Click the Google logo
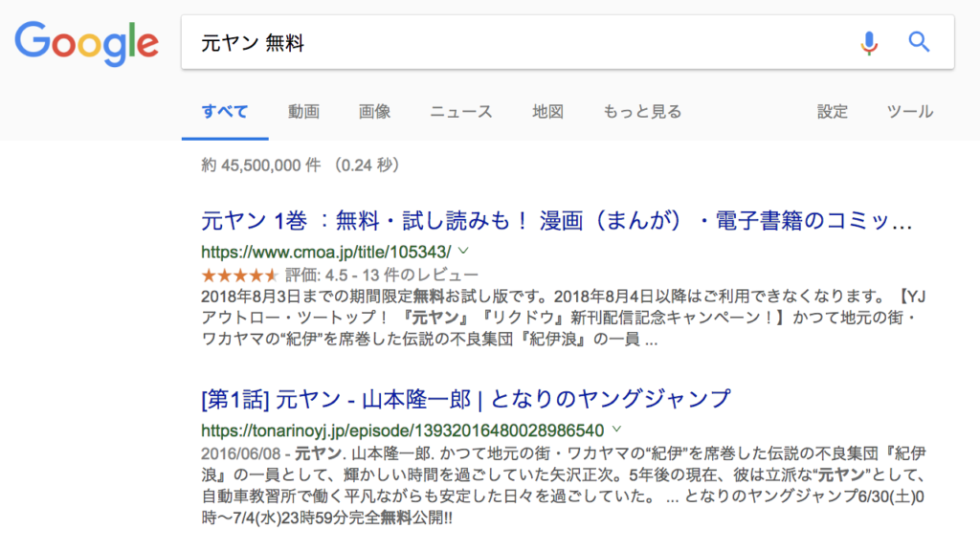 click(x=87, y=43)
